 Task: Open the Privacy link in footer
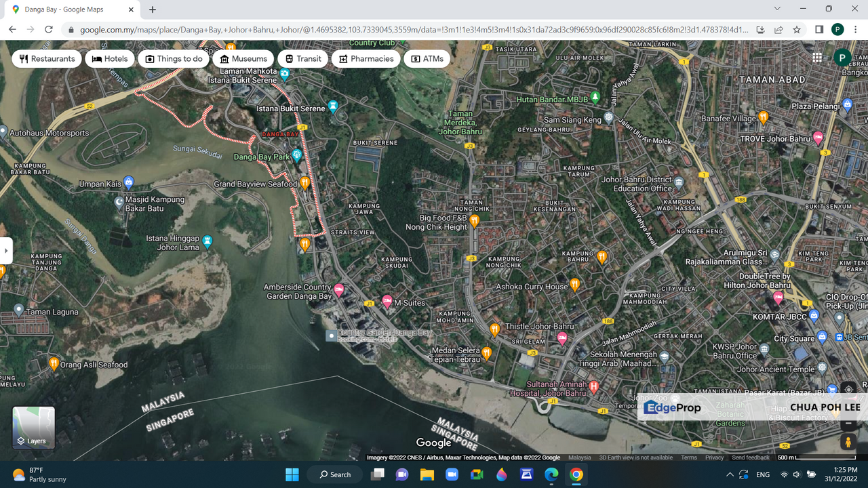(x=714, y=457)
